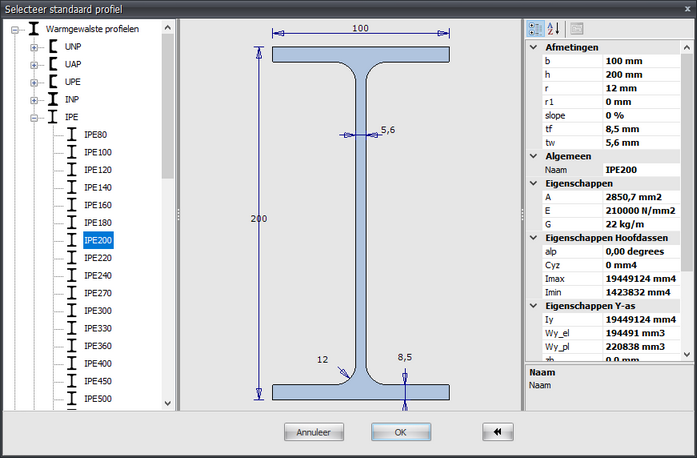Close the Selecteer standaard profiel dialog
Screen dimensions: 697x458
(x=687, y=9)
